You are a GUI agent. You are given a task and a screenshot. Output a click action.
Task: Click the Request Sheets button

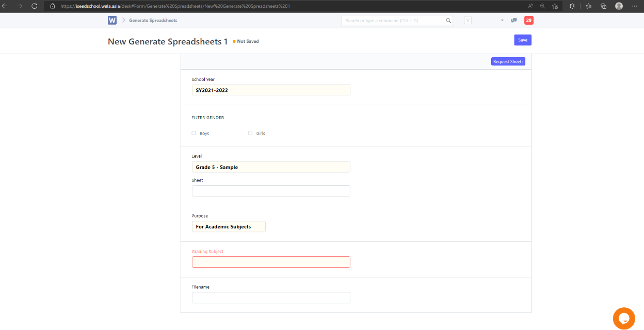pos(508,62)
